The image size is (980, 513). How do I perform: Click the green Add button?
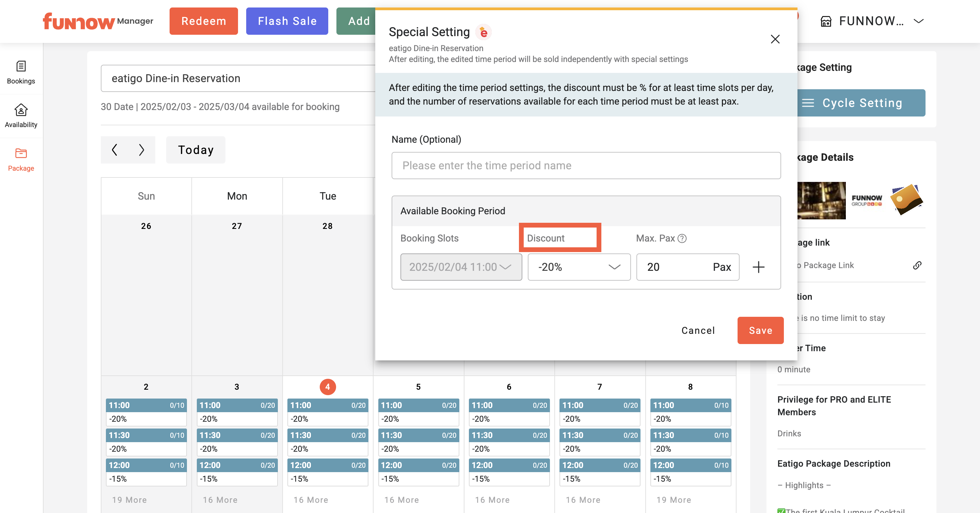coord(356,21)
